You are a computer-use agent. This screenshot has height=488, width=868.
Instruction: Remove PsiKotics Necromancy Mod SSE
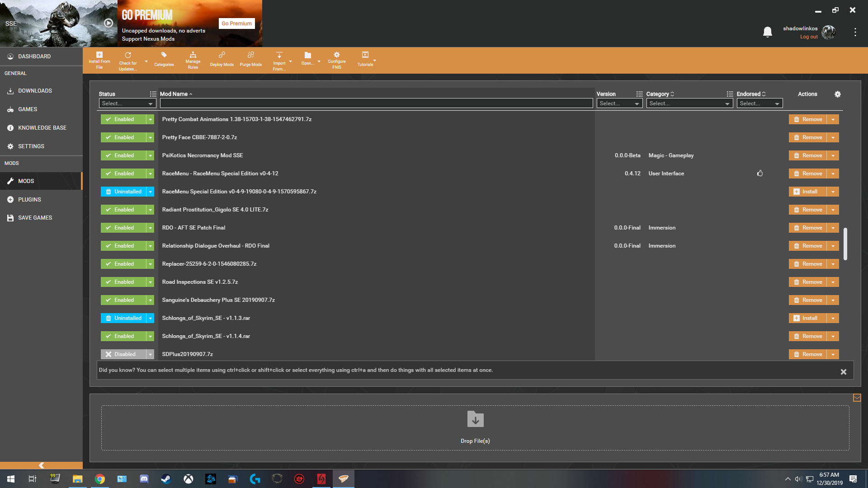(808, 155)
